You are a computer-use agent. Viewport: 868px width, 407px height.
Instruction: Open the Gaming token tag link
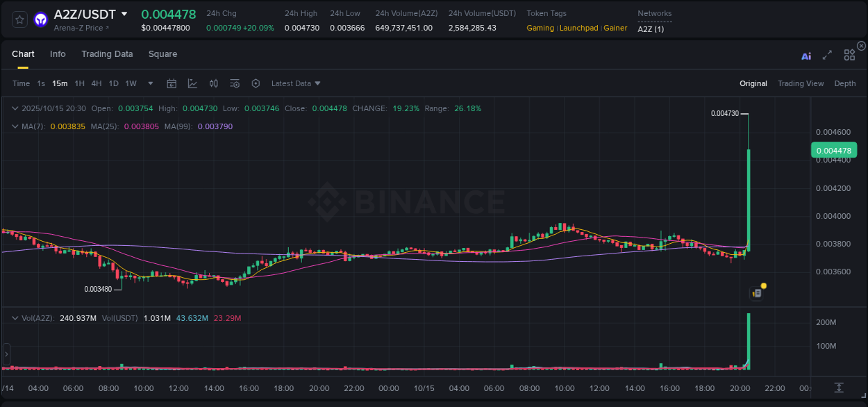(540, 28)
